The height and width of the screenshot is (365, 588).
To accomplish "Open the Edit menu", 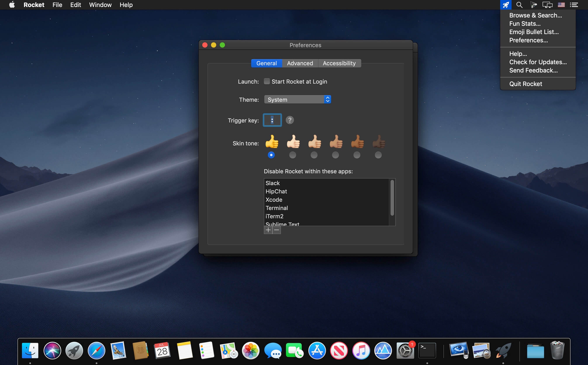I will 76,5.
